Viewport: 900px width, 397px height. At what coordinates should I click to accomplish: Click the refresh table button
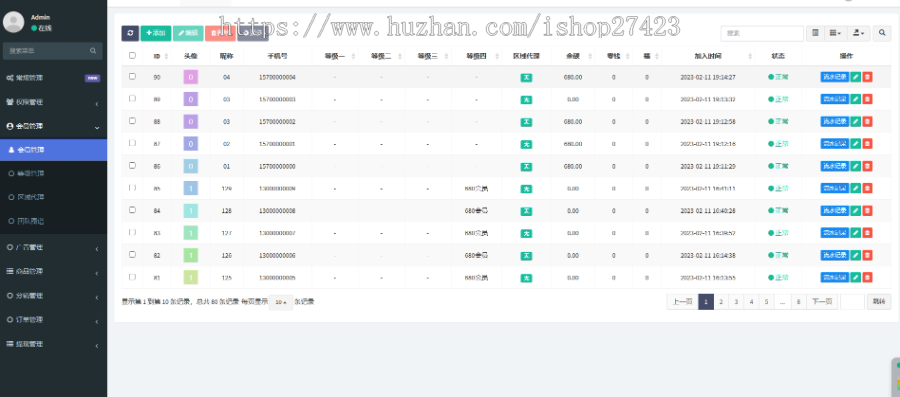(x=130, y=33)
